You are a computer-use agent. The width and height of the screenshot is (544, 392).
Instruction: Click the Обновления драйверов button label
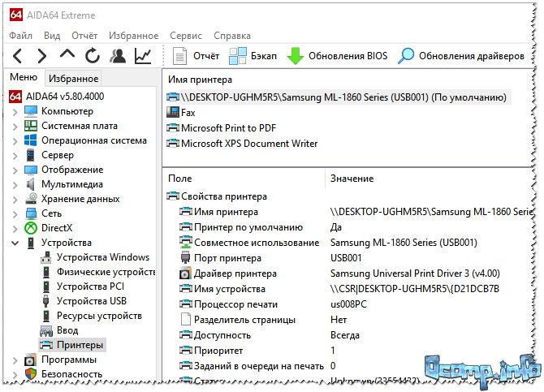tap(472, 56)
